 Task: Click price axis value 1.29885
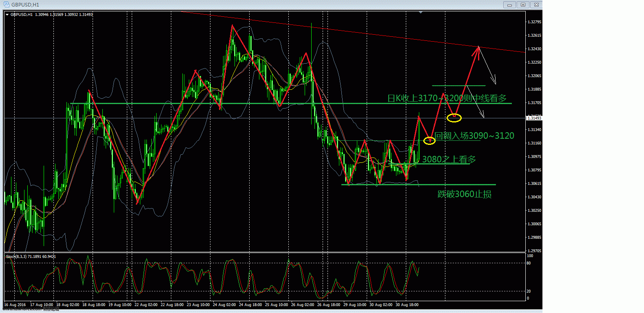click(534, 238)
